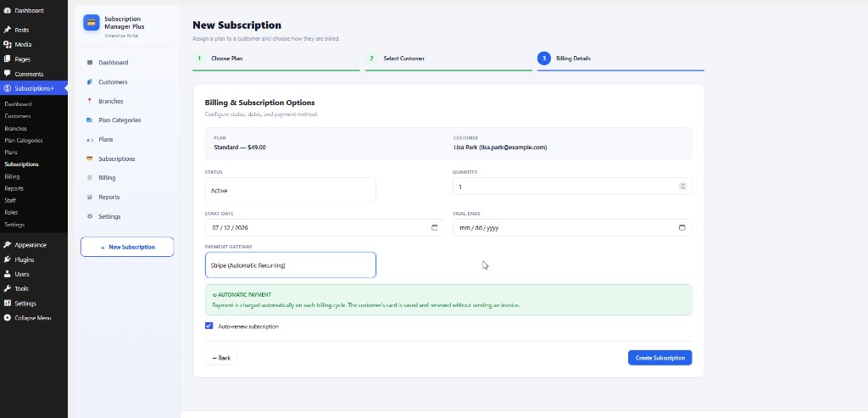Click the portal Dashboard grid icon
The width and height of the screenshot is (868, 418).
(x=90, y=63)
